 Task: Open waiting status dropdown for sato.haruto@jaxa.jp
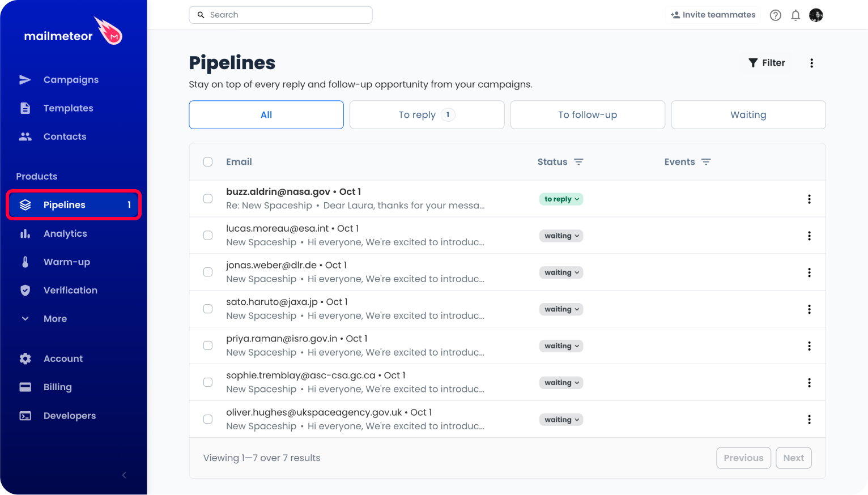pos(561,309)
